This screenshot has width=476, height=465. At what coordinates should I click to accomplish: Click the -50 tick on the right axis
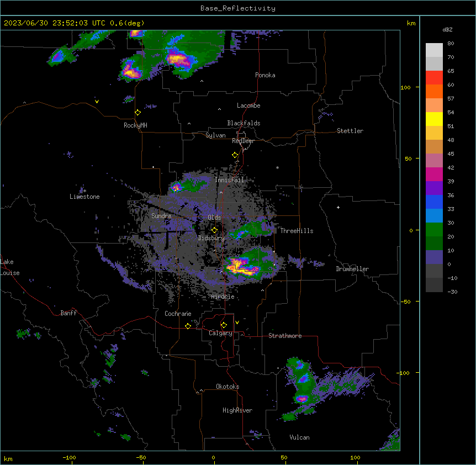tap(405, 302)
